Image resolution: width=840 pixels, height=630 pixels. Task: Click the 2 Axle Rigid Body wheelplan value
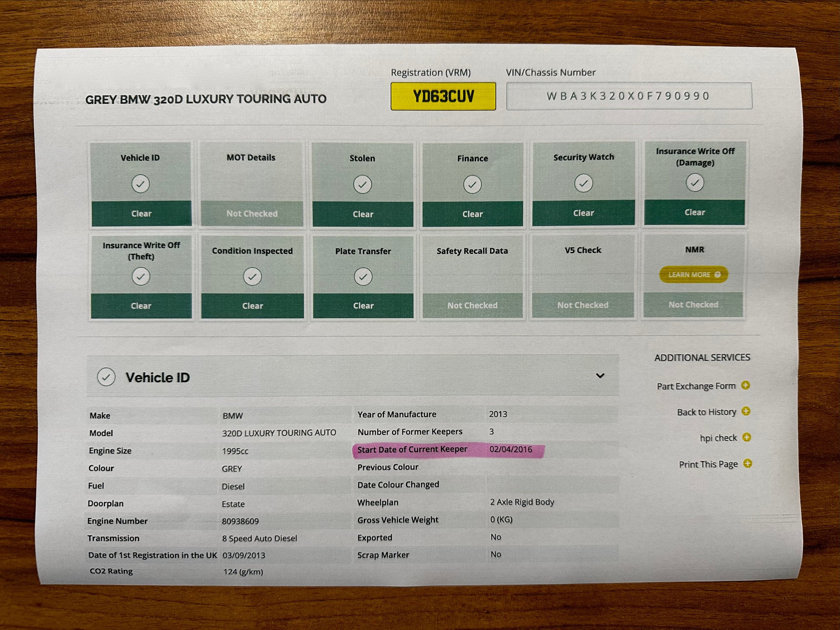click(x=522, y=502)
